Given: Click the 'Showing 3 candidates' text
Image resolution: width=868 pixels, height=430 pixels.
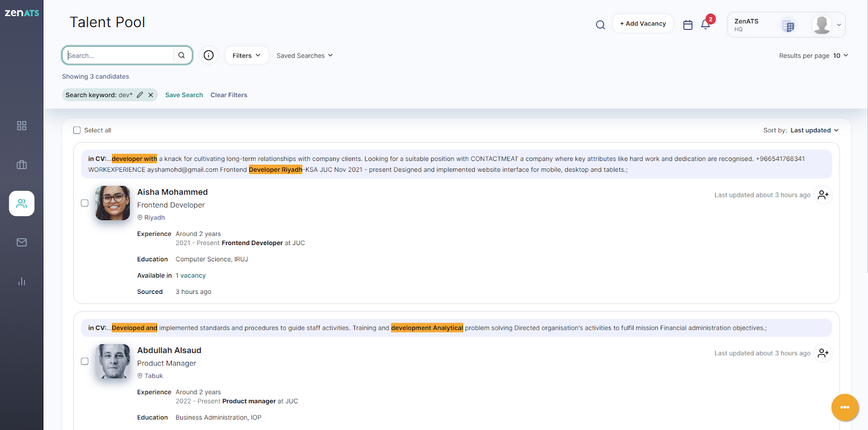Looking at the screenshot, I should coord(95,76).
